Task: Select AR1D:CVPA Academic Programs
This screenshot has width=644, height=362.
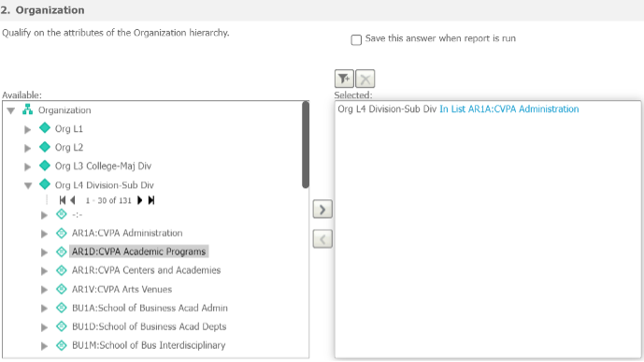Action: pyautogui.click(x=139, y=252)
